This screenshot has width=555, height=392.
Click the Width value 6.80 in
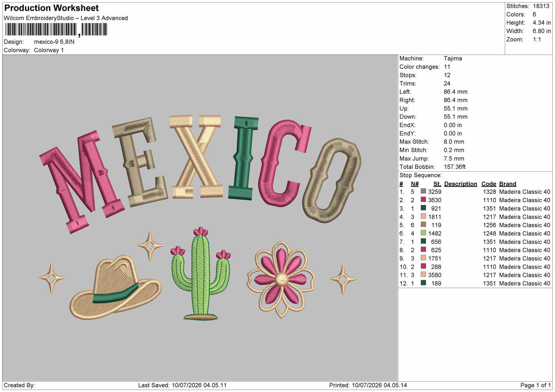pyautogui.click(x=542, y=31)
